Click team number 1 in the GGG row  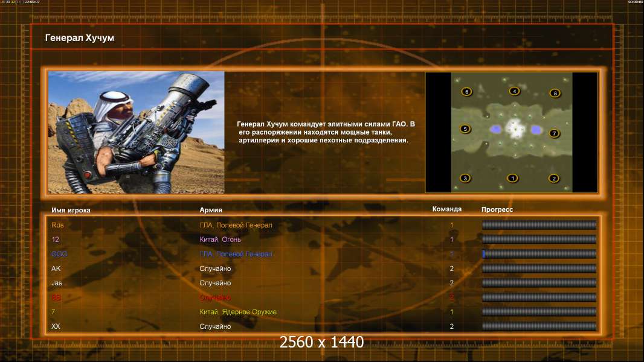click(x=451, y=254)
